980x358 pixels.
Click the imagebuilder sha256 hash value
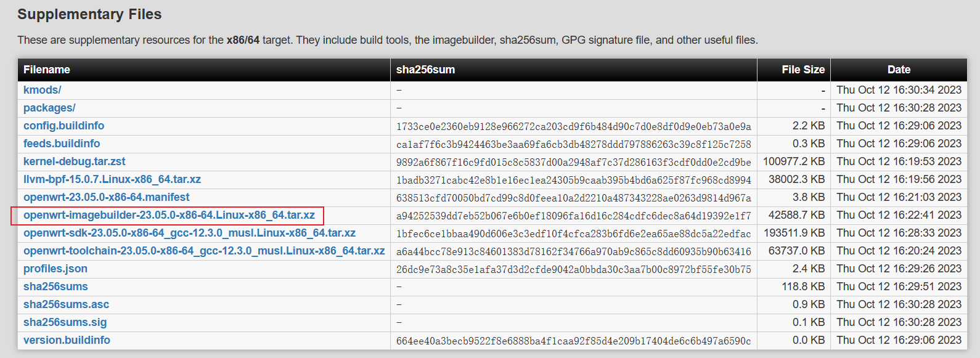[x=573, y=216]
